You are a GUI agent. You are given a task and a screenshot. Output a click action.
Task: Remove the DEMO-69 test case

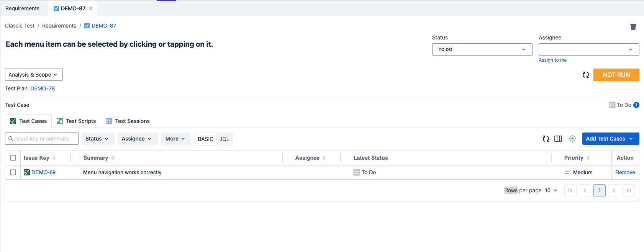(625, 172)
